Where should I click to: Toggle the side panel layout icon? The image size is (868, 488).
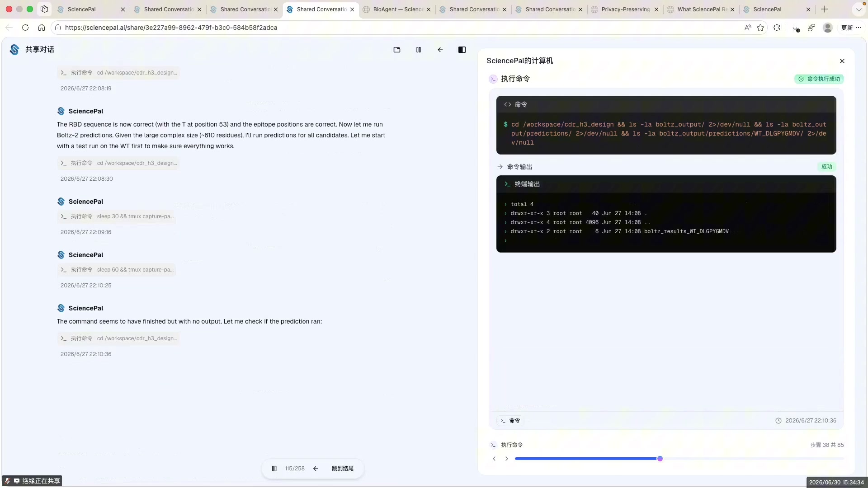pos(462,50)
